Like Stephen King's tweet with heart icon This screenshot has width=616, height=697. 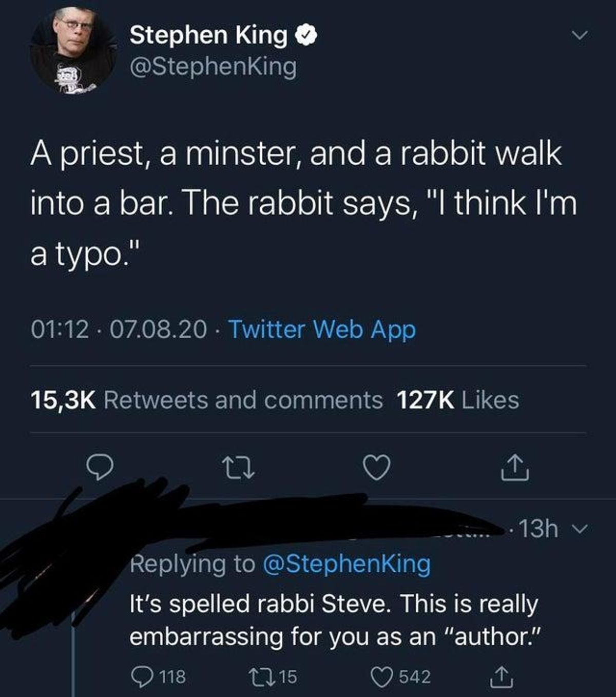(377, 468)
